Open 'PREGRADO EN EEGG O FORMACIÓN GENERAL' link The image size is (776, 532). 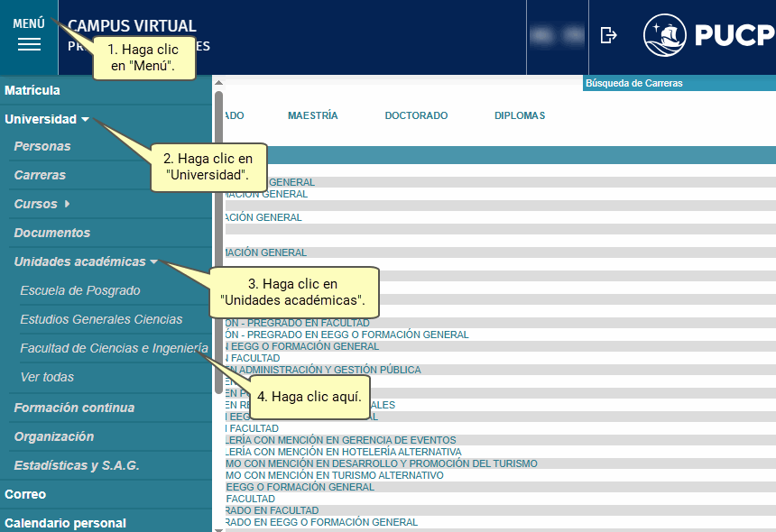click(x=346, y=335)
